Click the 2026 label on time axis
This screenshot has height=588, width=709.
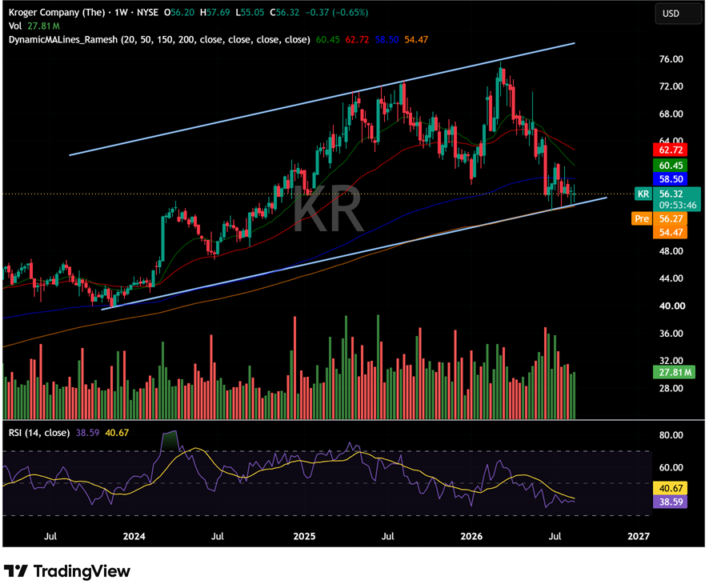point(471,536)
